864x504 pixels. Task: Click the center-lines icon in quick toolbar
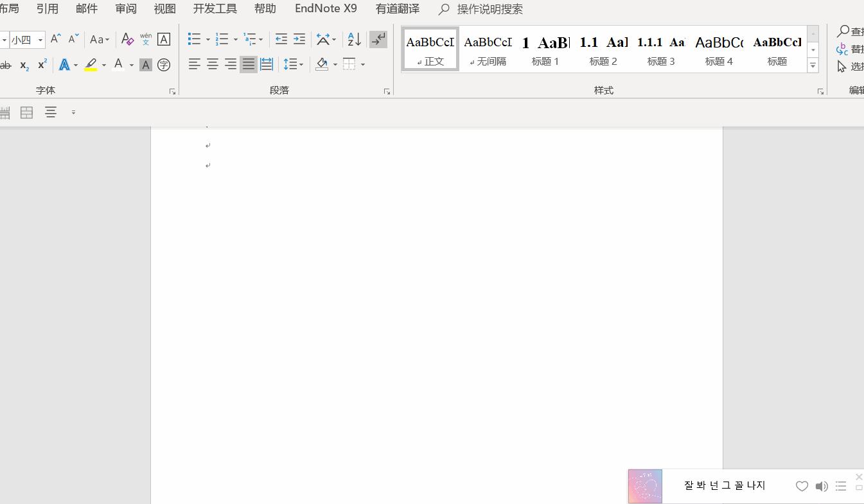coord(51,112)
